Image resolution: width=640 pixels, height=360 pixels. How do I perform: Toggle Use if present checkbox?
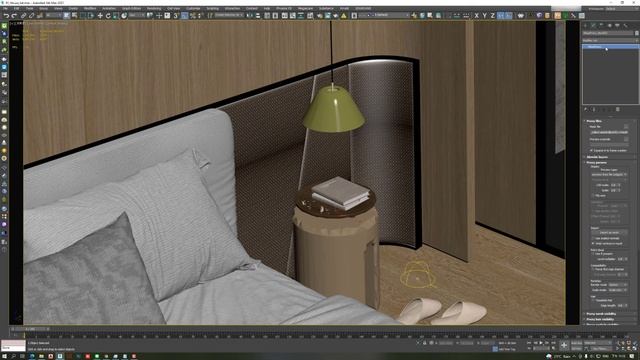click(593, 254)
